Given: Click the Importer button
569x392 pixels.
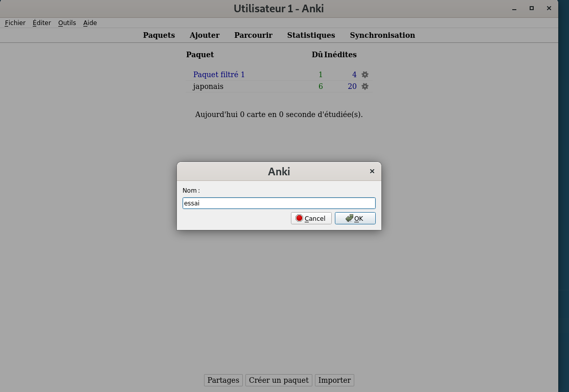Looking at the screenshot, I should [x=334, y=380].
